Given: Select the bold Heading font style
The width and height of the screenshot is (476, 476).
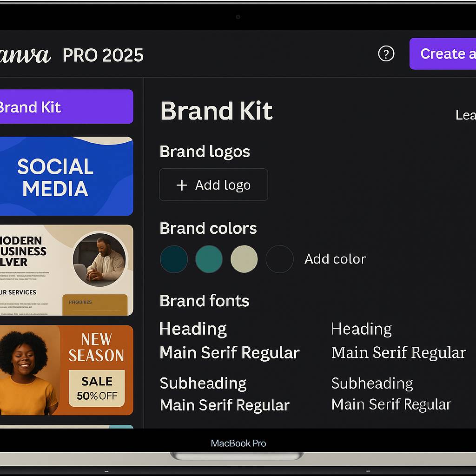Looking at the screenshot, I should click(x=193, y=329).
